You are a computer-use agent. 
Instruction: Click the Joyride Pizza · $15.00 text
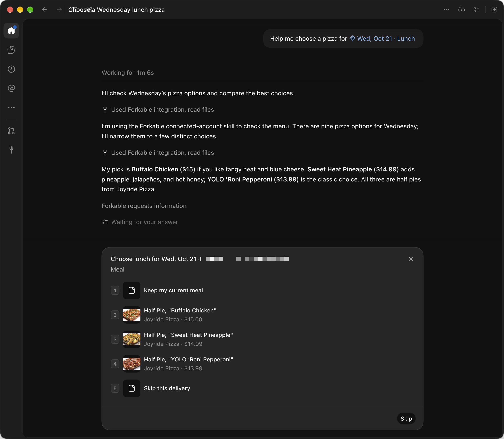click(173, 319)
